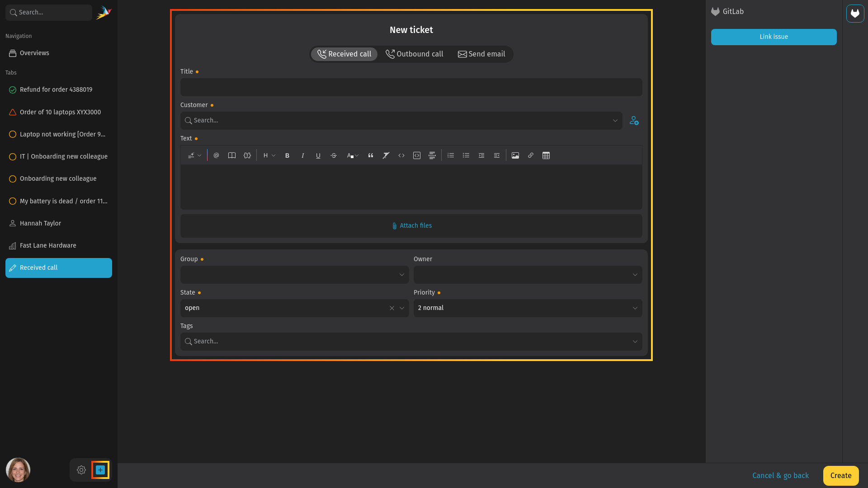Toggle underline text formatting
This screenshot has width=868, height=488.
coord(318,155)
